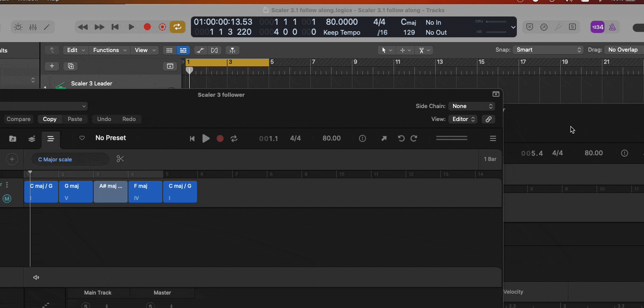
Task: Click Record in Scaler transport
Action: click(x=220, y=138)
